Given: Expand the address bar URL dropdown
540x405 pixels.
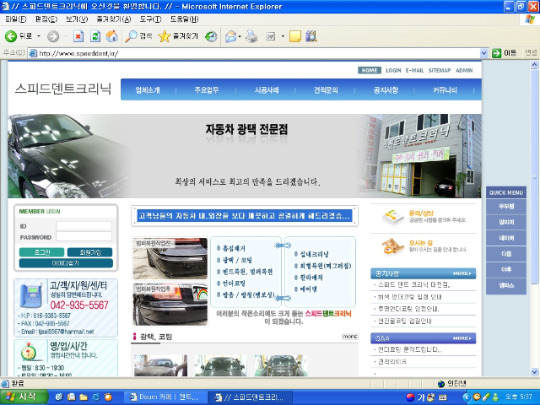Looking at the screenshot, I should click(484, 53).
